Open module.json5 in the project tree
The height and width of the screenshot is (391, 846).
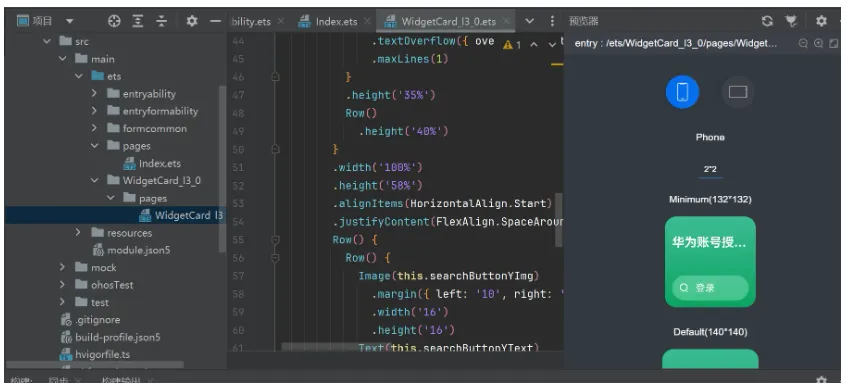138,250
